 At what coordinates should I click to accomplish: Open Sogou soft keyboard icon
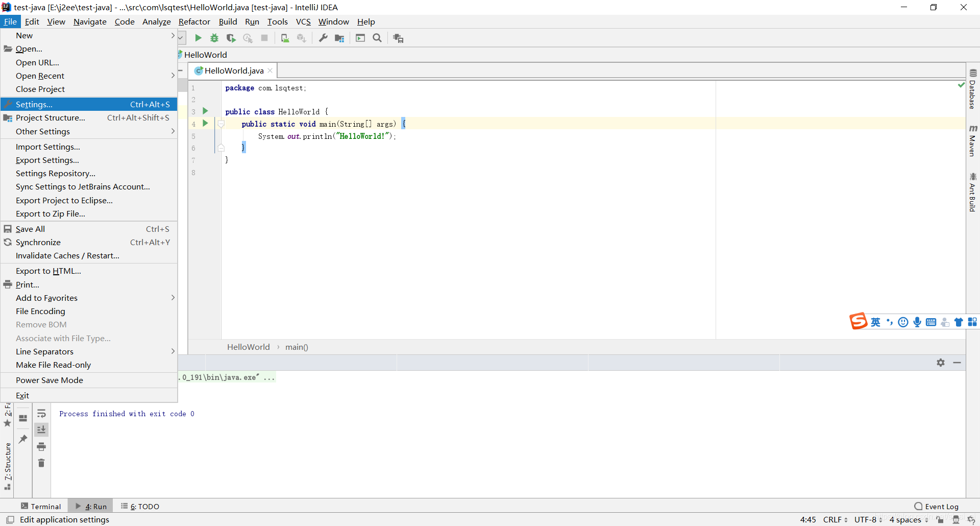(x=931, y=322)
